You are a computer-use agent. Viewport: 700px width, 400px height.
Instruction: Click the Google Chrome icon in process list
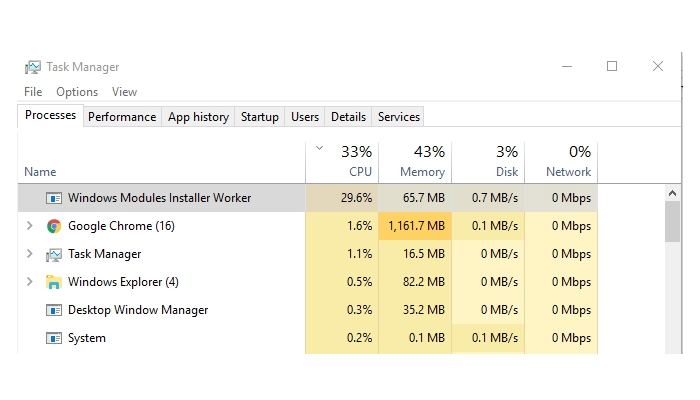click(x=54, y=226)
